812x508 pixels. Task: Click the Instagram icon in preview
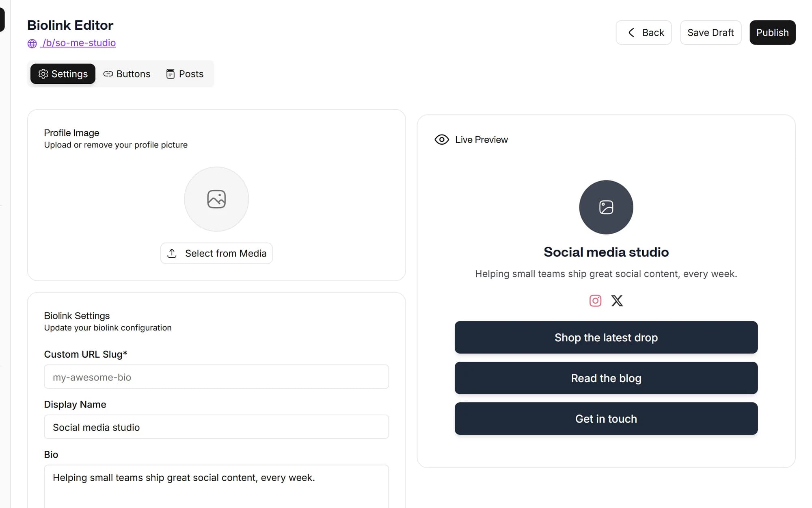595,301
